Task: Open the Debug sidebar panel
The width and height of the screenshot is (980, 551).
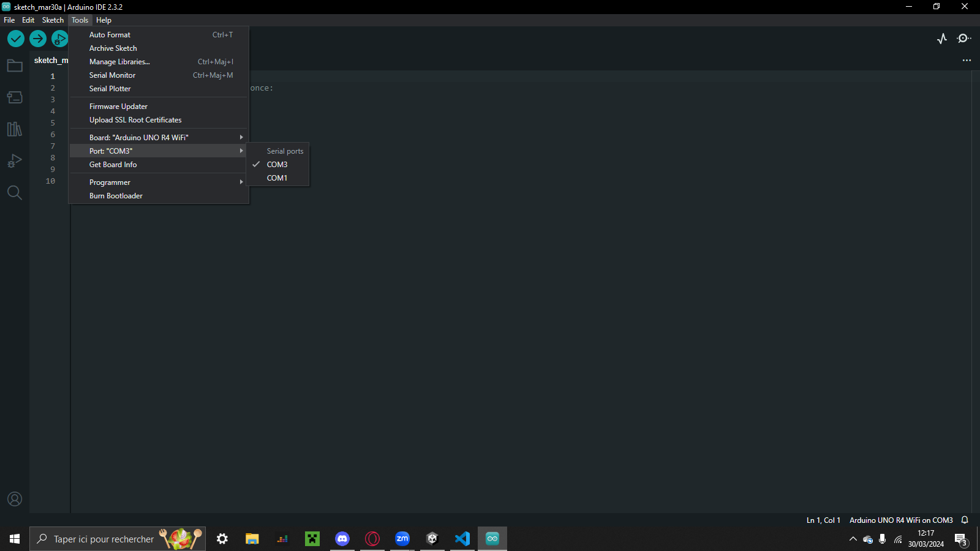Action: [15, 161]
